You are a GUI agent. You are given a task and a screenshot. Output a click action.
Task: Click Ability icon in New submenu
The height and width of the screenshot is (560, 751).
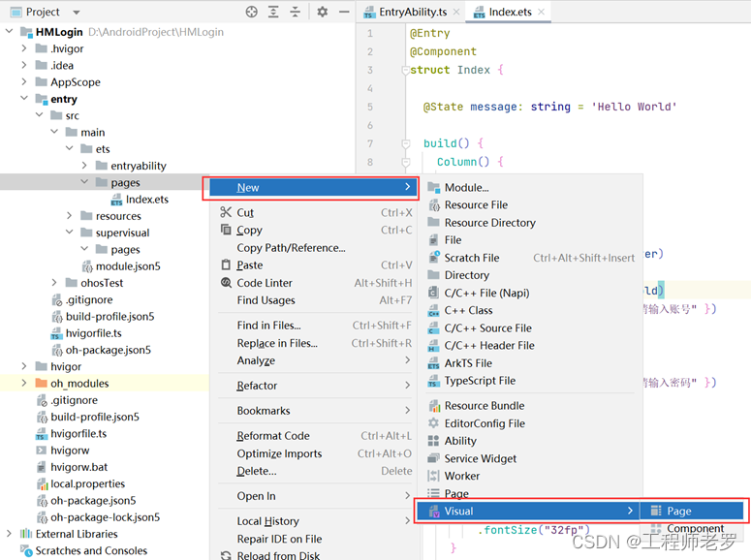[x=433, y=441]
